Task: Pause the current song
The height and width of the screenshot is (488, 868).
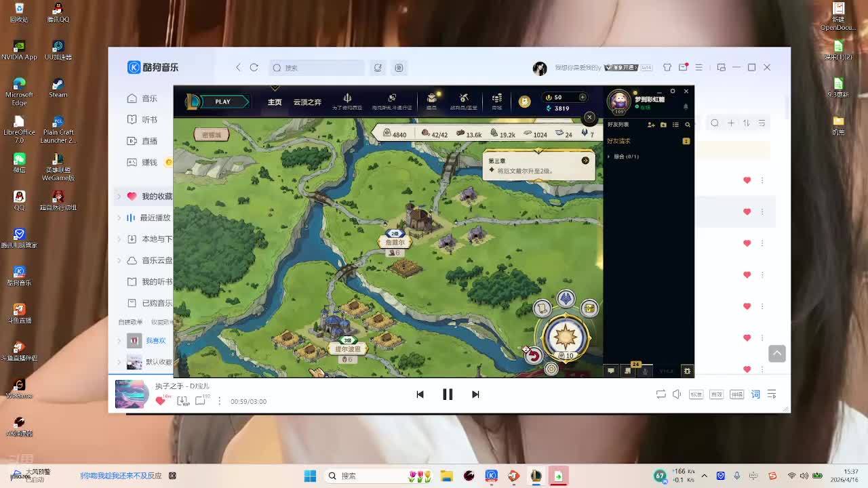Action: [x=448, y=394]
